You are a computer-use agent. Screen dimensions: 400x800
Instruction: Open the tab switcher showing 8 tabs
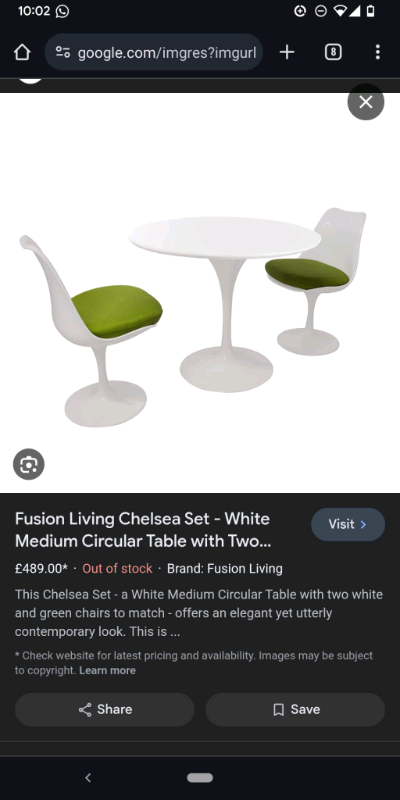pos(333,52)
